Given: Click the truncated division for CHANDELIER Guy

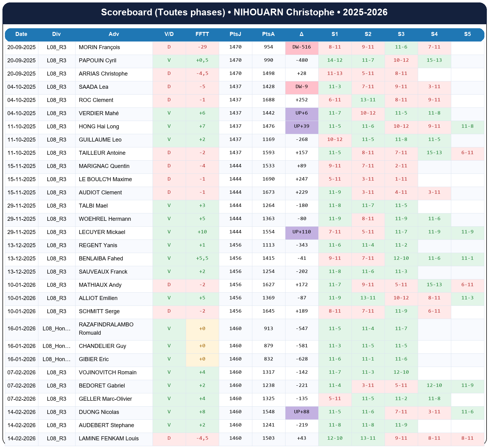Looking at the screenshot, I should pos(56,346).
